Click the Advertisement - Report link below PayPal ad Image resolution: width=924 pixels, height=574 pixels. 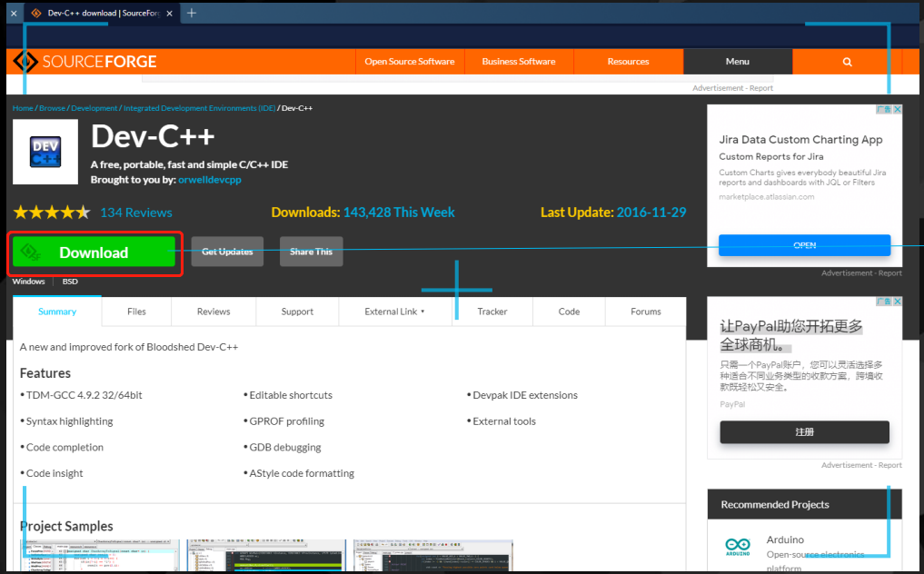861,465
